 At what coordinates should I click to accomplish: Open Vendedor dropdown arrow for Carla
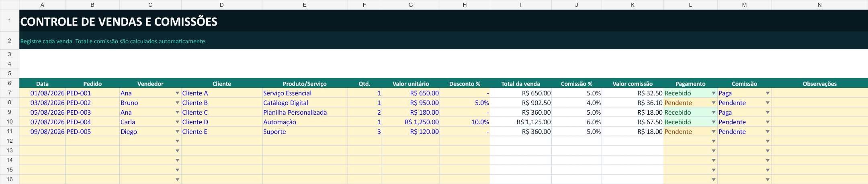point(177,122)
